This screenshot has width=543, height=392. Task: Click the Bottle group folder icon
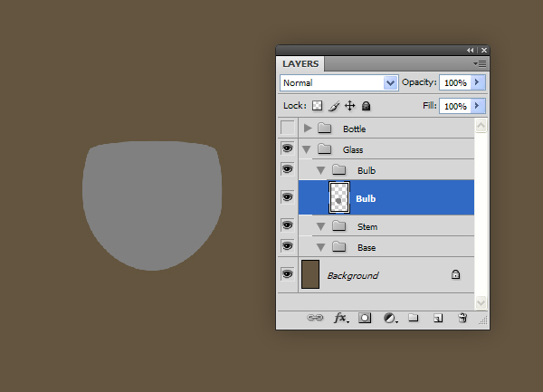pyautogui.click(x=325, y=129)
